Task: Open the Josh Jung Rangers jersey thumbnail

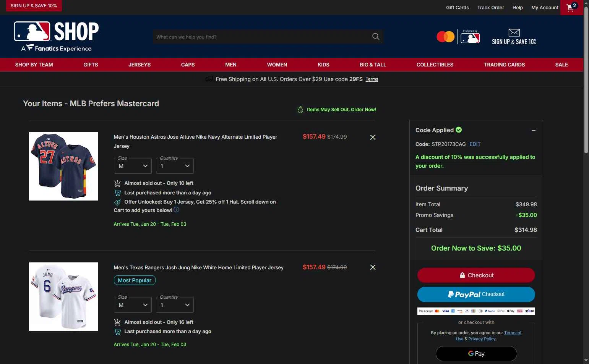Action: (x=63, y=297)
